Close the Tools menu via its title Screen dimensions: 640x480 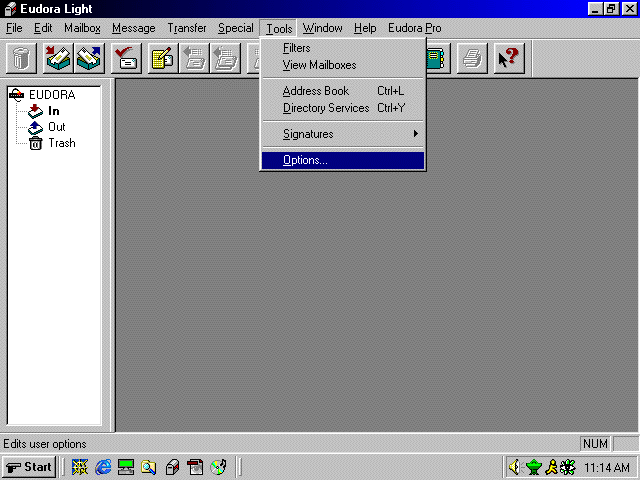[x=279, y=28]
